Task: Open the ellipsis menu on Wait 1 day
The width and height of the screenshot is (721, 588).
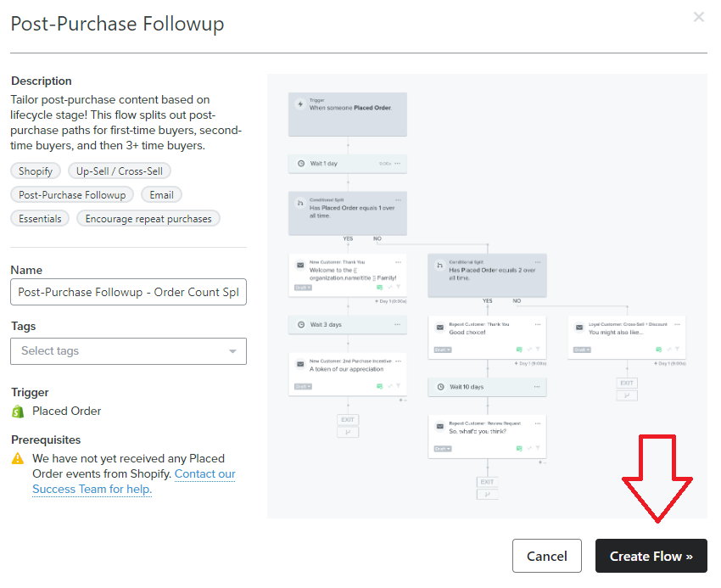Action: [x=397, y=163]
